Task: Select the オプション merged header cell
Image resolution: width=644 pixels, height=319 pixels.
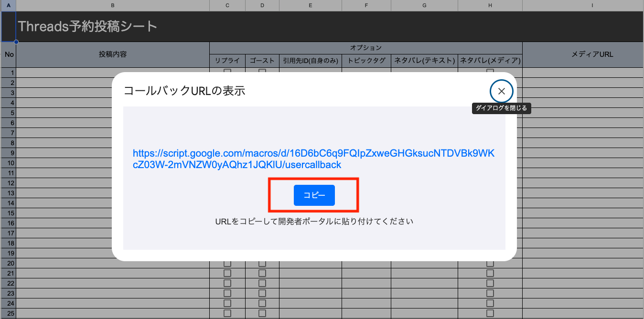Action: 365,48
